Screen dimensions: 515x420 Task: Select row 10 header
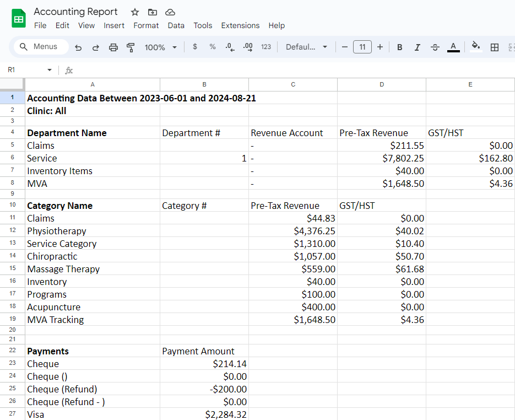click(x=13, y=205)
